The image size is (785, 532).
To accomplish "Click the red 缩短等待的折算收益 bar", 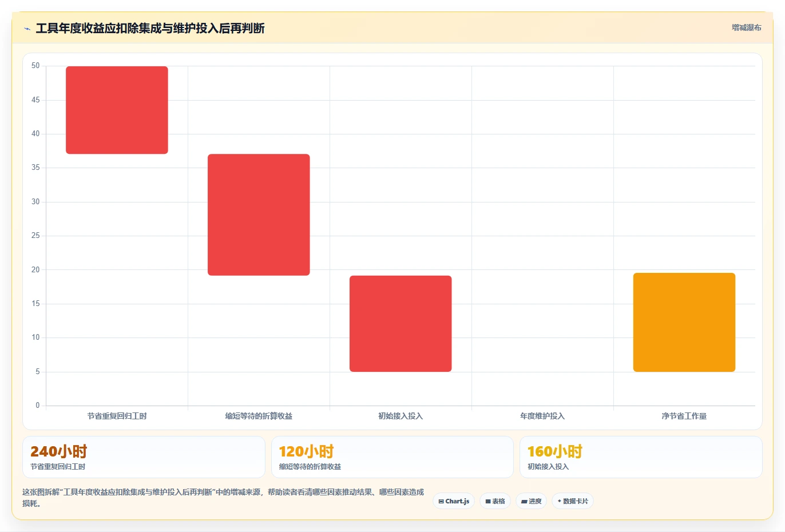I will click(259, 215).
